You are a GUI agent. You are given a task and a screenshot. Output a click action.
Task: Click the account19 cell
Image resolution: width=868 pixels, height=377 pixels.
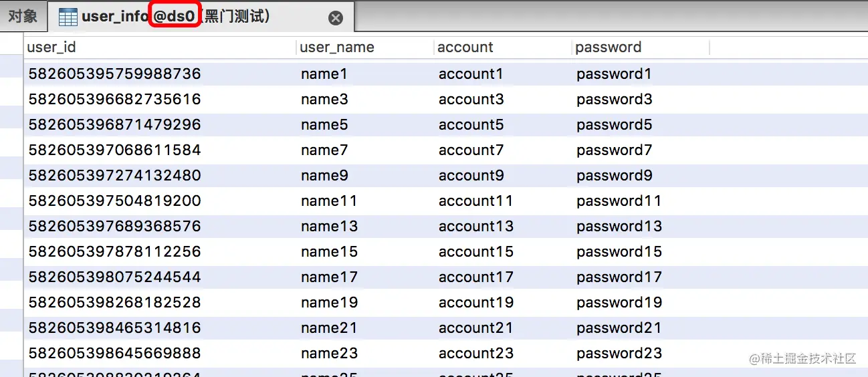475,303
